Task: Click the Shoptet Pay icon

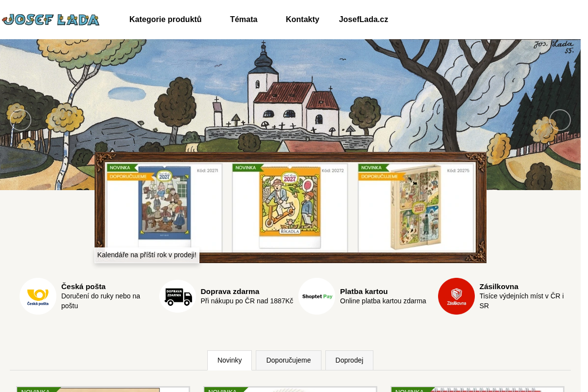Action: coord(317,296)
